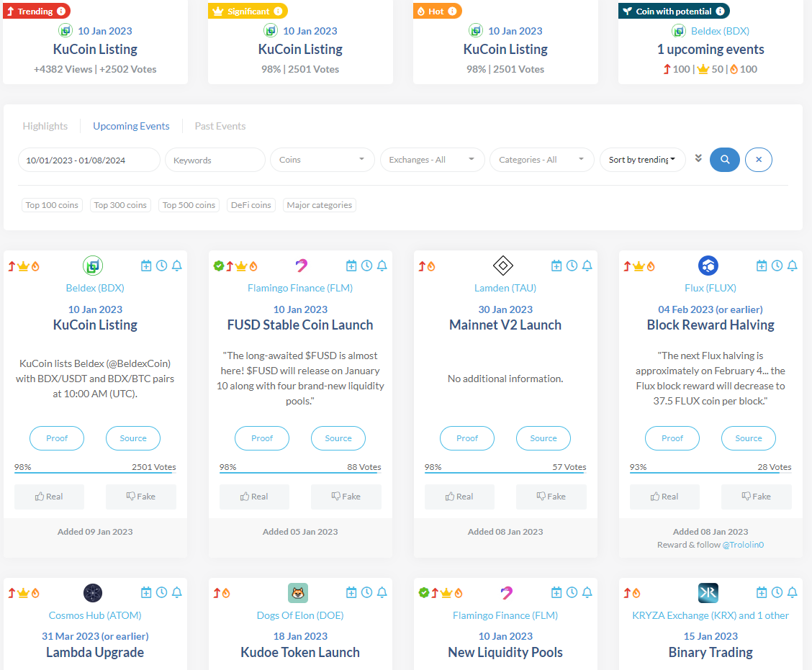
Task: Click the blue search button
Action: coord(724,160)
